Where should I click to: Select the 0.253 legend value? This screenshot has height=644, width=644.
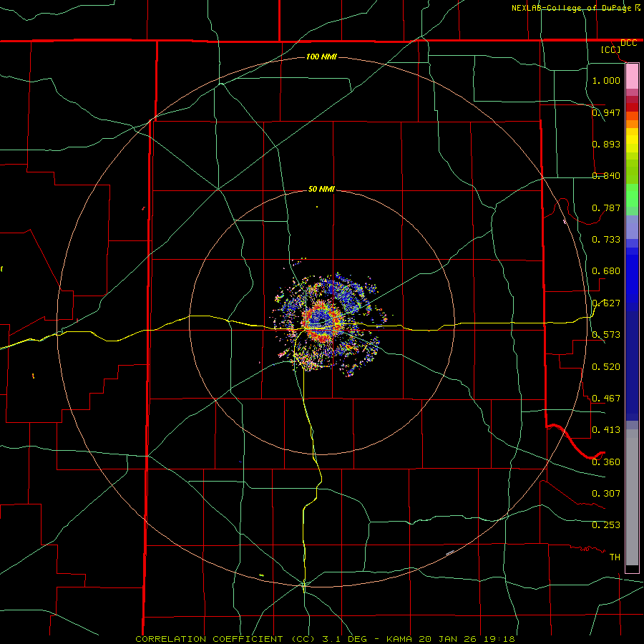pyautogui.click(x=606, y=525)
